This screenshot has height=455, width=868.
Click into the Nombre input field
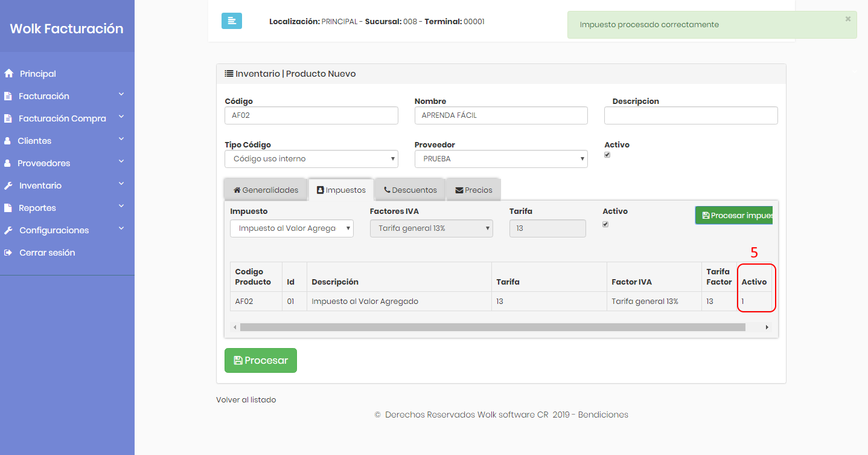tap(501, 115)
